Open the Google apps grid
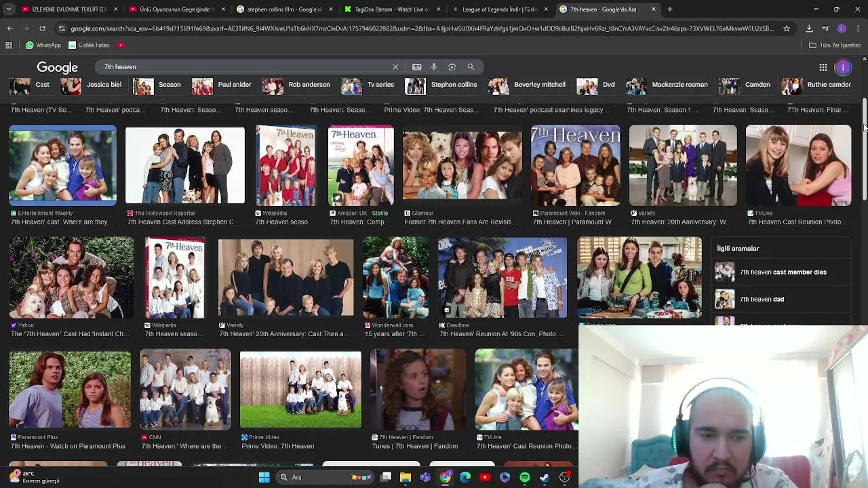Viewport: 868px width, 488px height. pos(823,67)
